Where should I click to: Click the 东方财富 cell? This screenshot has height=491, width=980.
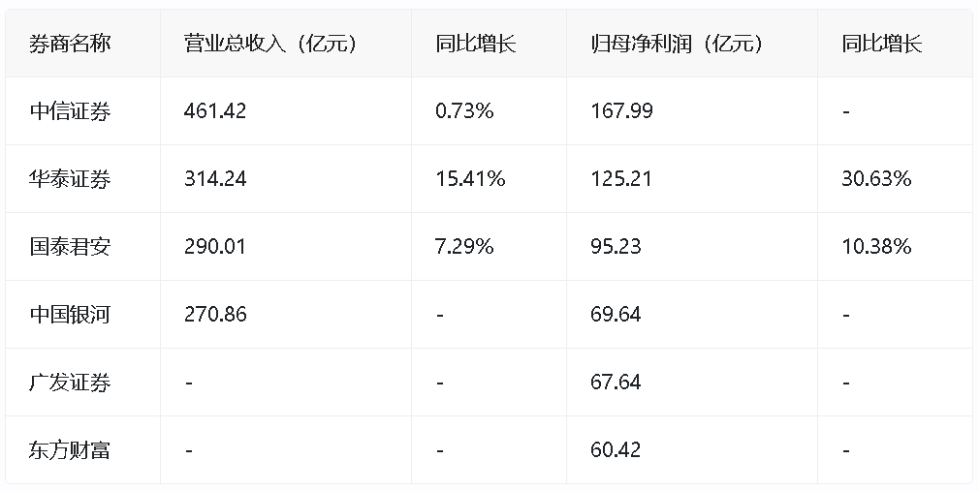coord(70,450)
